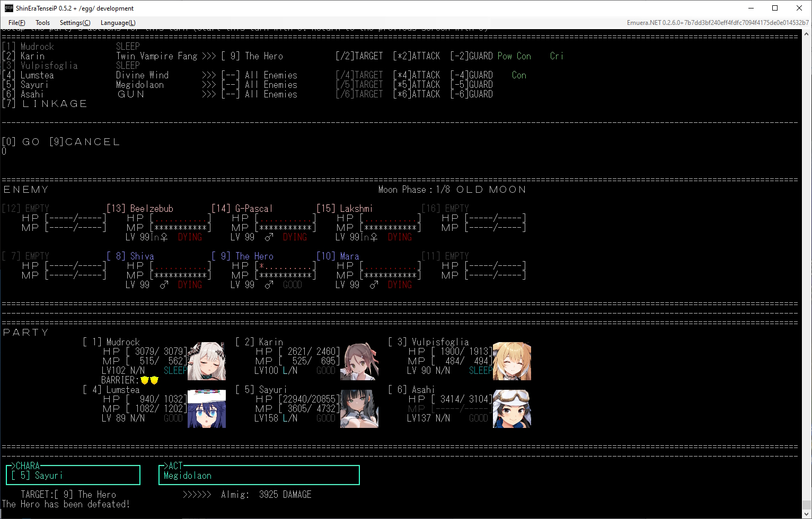Click the Cri buff label on Karin's row

click(x=557, y=56)
